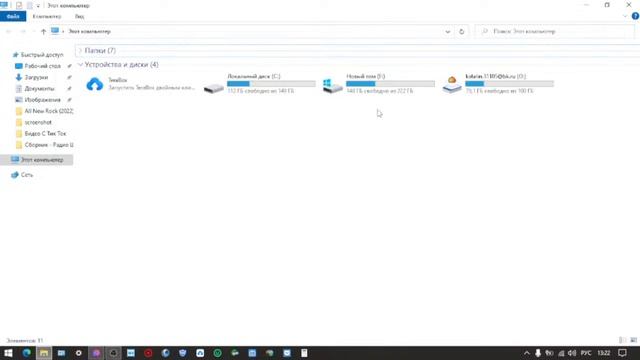Select Сеть in the navigation pane

click(x=27, y=175)
